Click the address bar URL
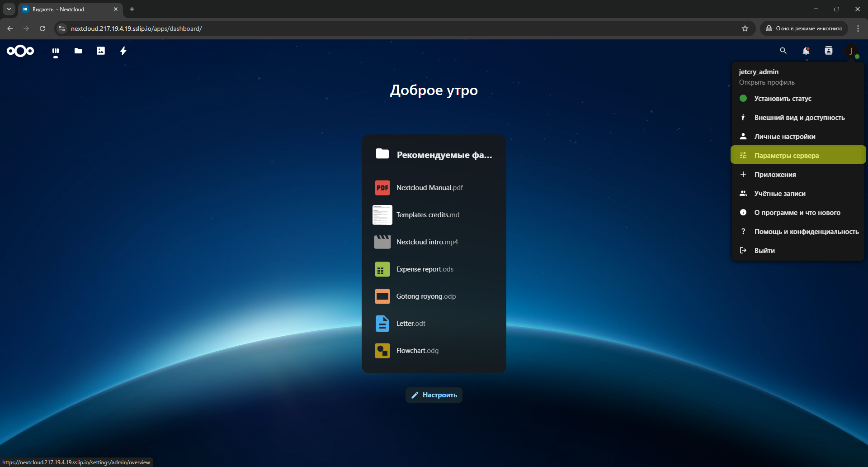Image resolution: width=868 pixels, height=467 pixels. coord(137,29)
